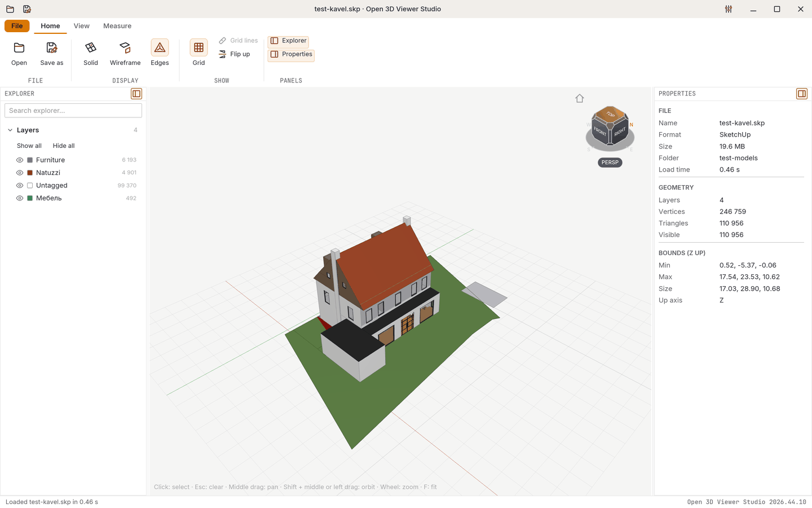
Task: Hide the Natuzzi layer with its eye icon
Action: tap(20, 173)
